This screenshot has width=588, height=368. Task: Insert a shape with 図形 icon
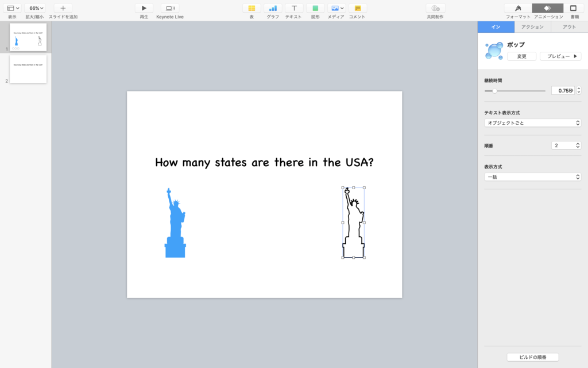point(315,8)
